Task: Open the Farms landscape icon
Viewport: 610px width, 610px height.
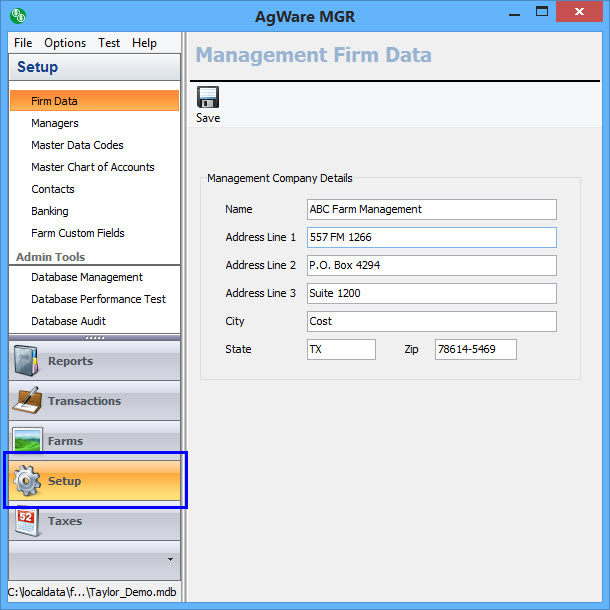Action: click(27, 442)
